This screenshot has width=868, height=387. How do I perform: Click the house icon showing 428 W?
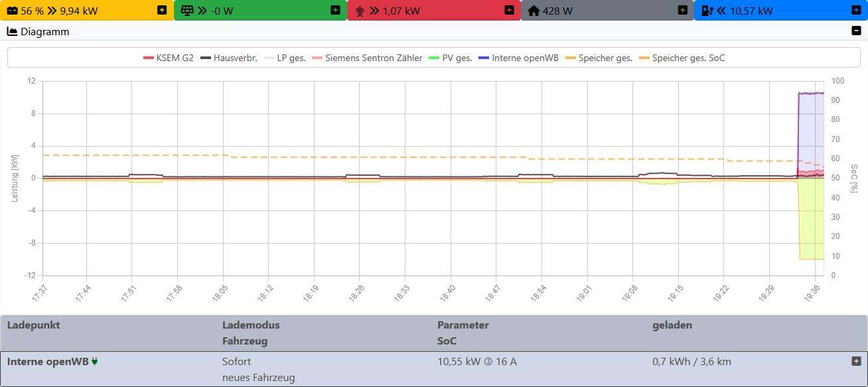pyautogui.click(x=534, y=10)
